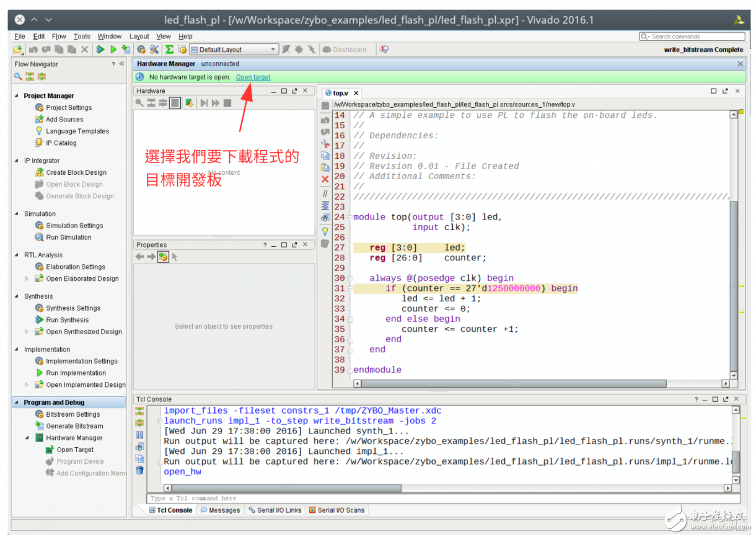Click the cut scissors icon in editor sidebar
756x537 pixels.
pyautogui.click(x=325, y=143)
